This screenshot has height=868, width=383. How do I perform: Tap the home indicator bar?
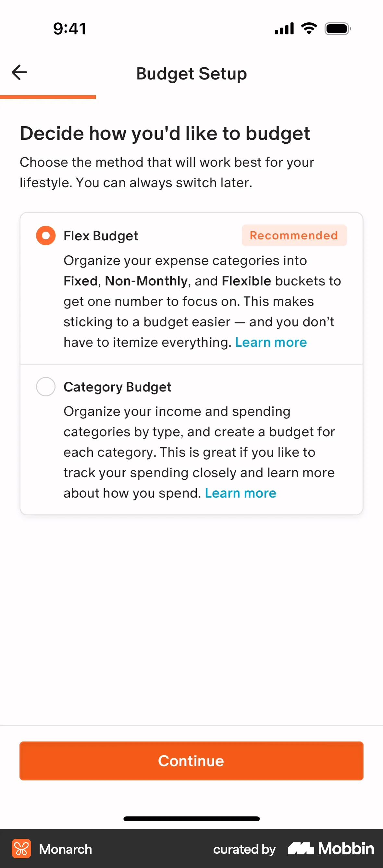pyautogui.click(x=191, y=819)
